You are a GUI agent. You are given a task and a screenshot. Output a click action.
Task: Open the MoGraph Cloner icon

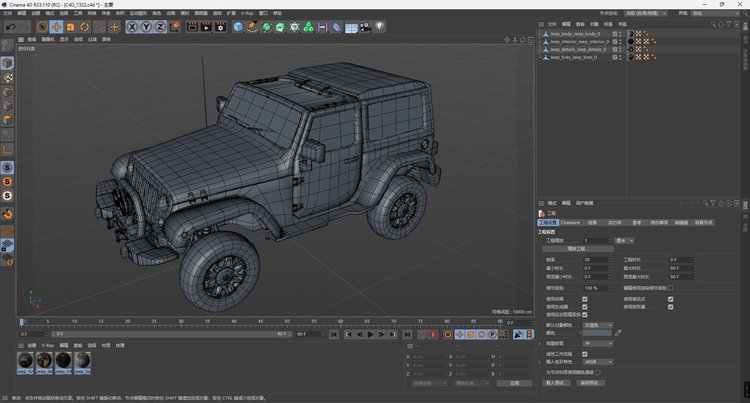tap(309, 27)
